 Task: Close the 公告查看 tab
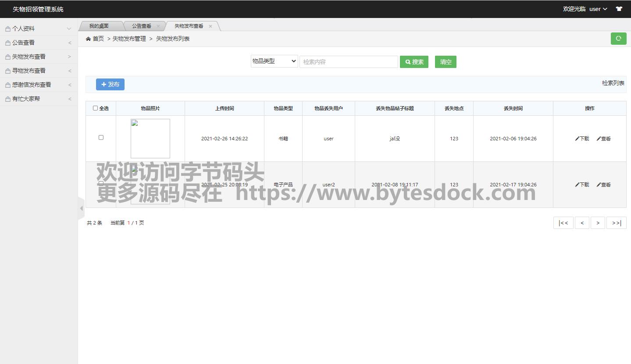[x=158, y=26]
